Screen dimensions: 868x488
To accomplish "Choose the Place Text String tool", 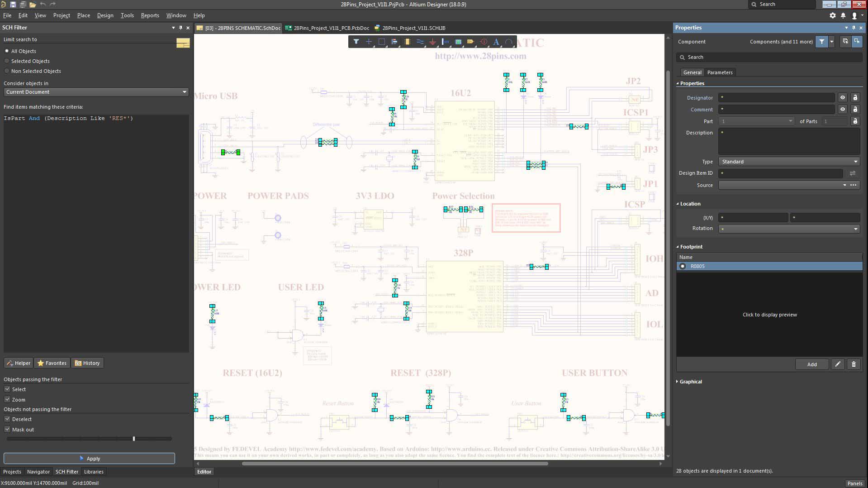I will [496, 42].
